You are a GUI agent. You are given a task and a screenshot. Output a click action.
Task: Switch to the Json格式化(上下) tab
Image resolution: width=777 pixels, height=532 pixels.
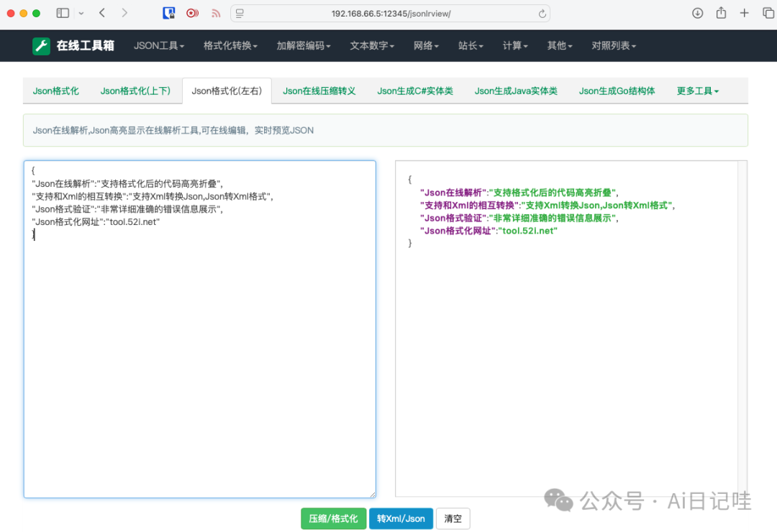[135, 91]
